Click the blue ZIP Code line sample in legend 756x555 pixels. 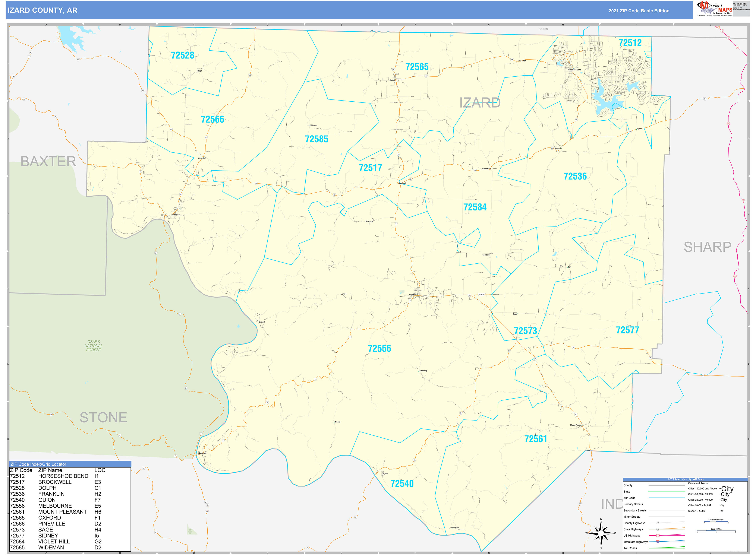click(667, 498)
